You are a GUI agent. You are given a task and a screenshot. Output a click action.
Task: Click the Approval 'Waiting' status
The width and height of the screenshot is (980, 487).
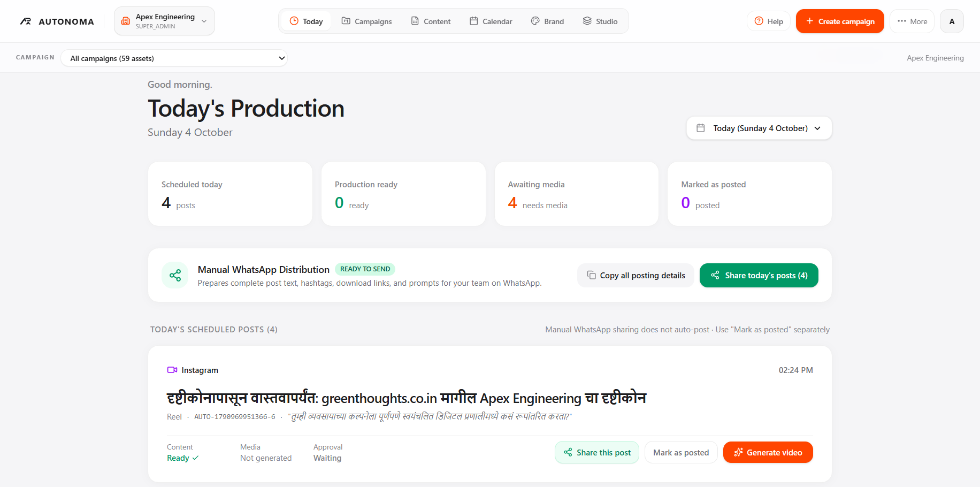click(327, 458)
